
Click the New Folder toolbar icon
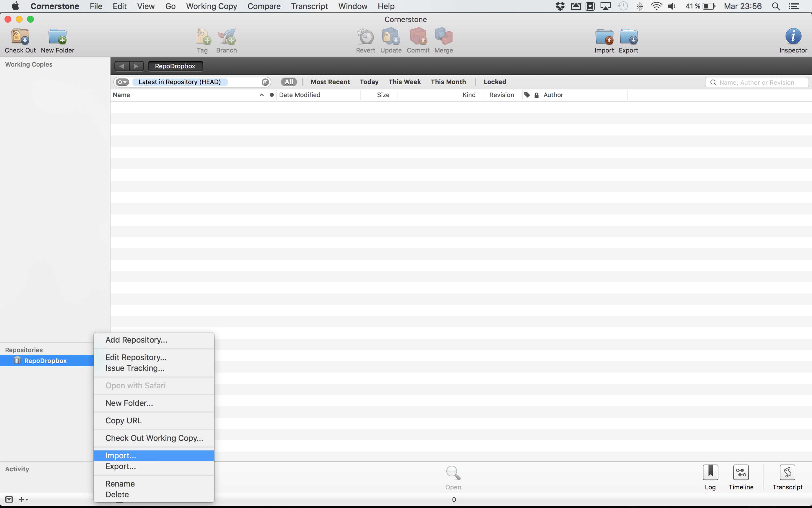pos(58,37)
